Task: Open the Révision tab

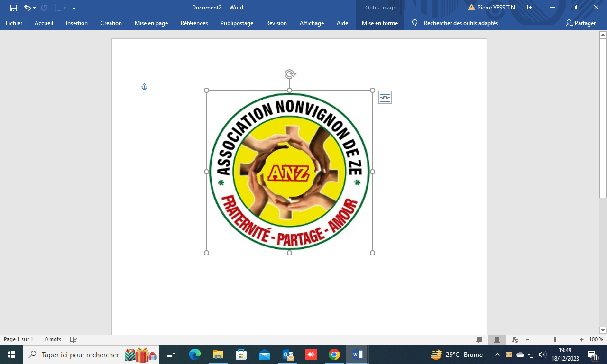Action: point(276,23)
